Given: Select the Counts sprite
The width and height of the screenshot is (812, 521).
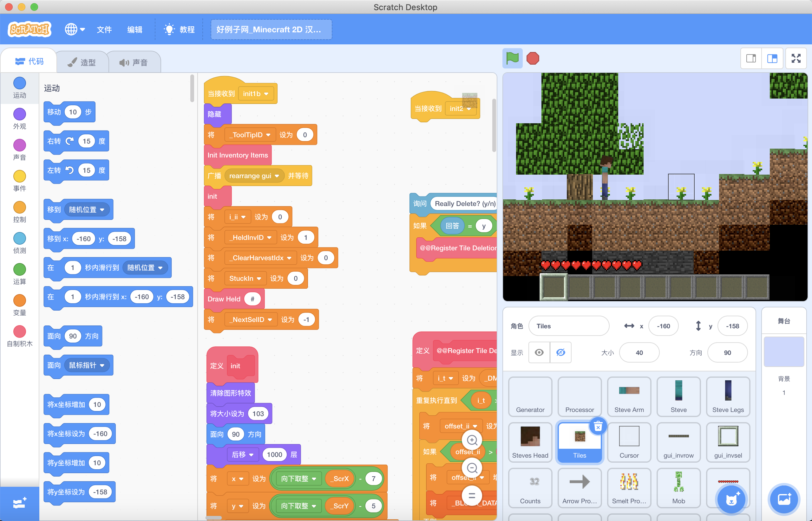Looking at the screenshot, I should pyautogui.click(x=530, y=488).
